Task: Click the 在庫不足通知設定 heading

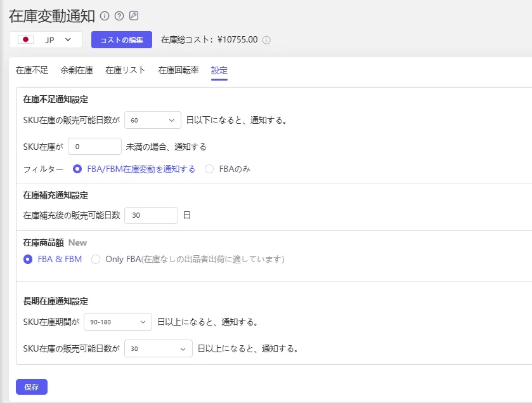Action: [56, 100]
